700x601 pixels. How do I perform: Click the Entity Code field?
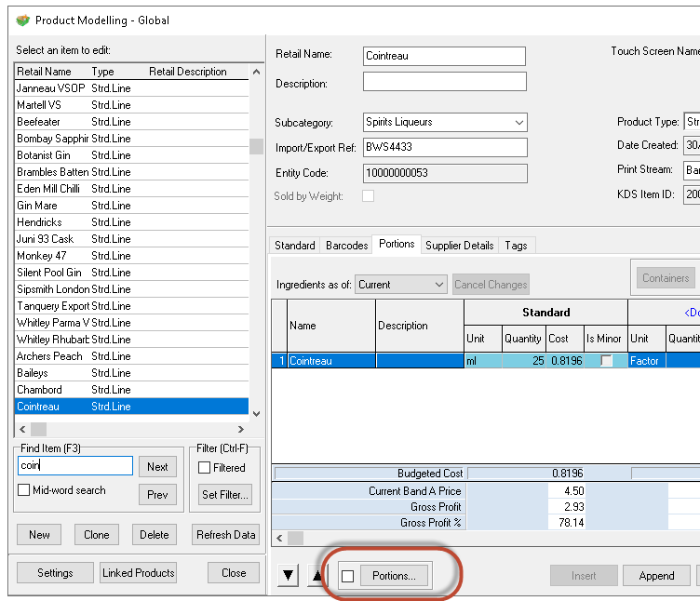point(445,173)
